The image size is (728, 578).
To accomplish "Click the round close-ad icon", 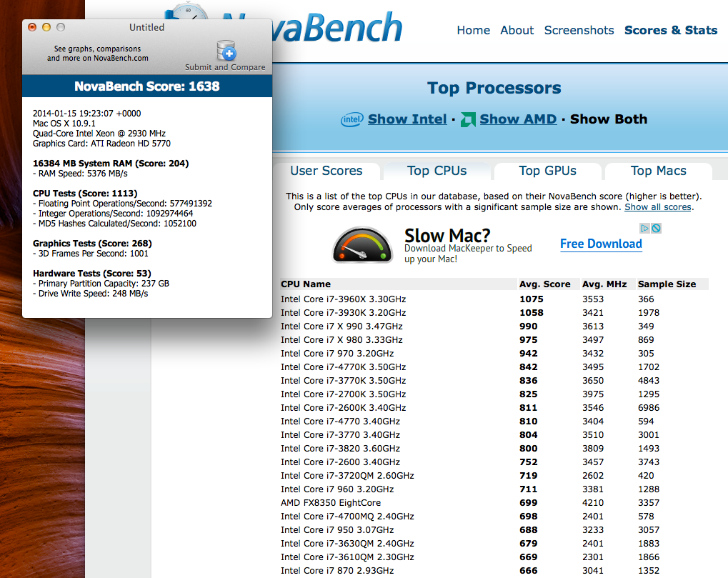I will (656, 228).
